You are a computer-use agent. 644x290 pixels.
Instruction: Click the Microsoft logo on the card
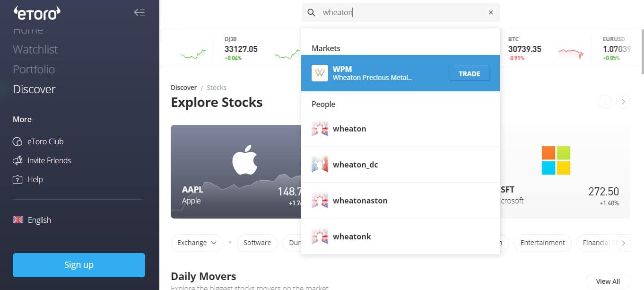pyautogui.click(x=556, y=160)
